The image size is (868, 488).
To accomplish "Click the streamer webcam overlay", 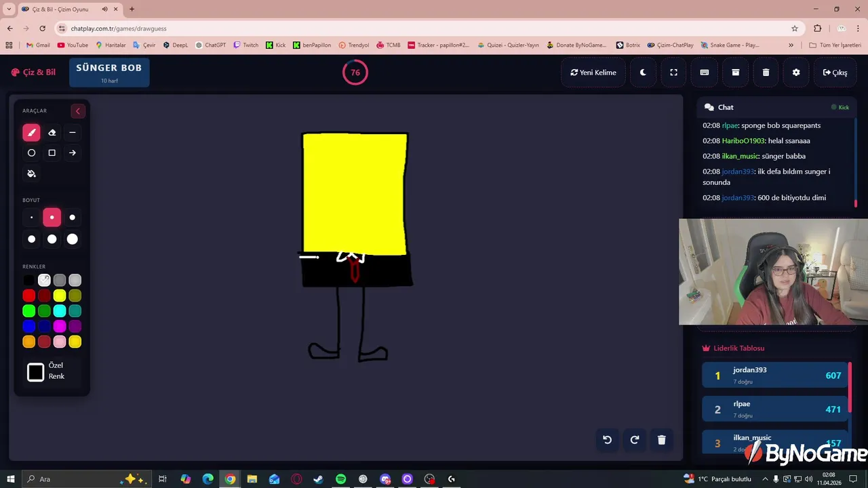I will pos(773,272).
